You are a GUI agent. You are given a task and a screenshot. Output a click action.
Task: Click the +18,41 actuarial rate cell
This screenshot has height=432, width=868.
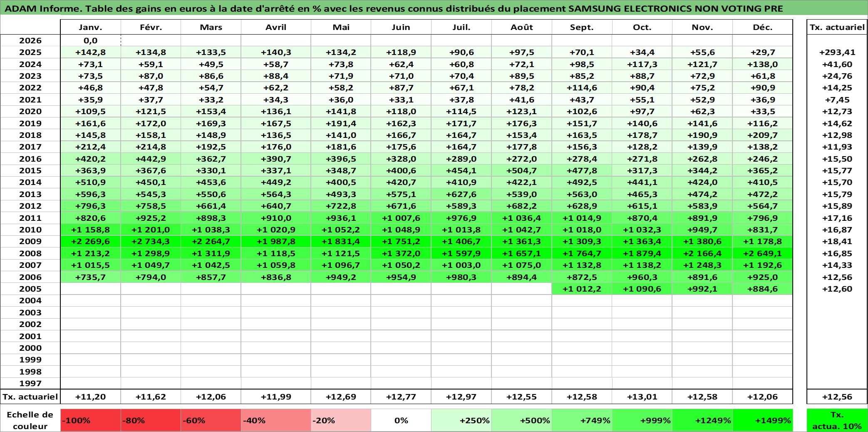point(837,241)
